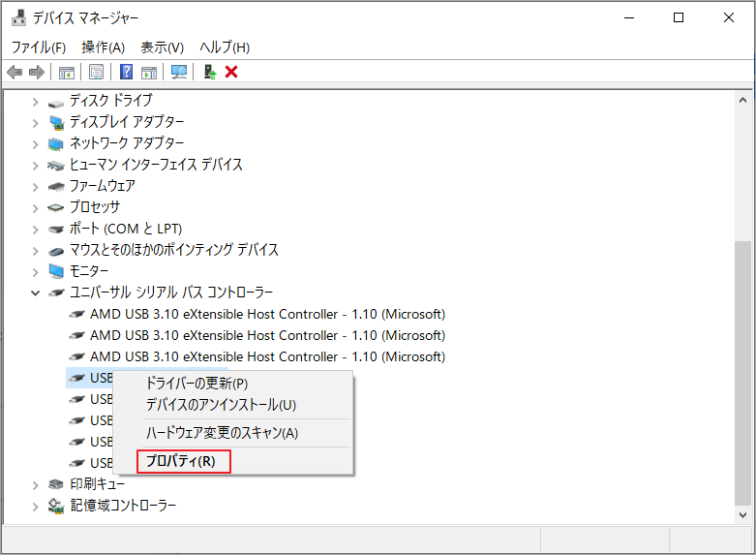Expand the ネットワーク アダプター node
Screen dimensions: 756x555
(35, 144)
